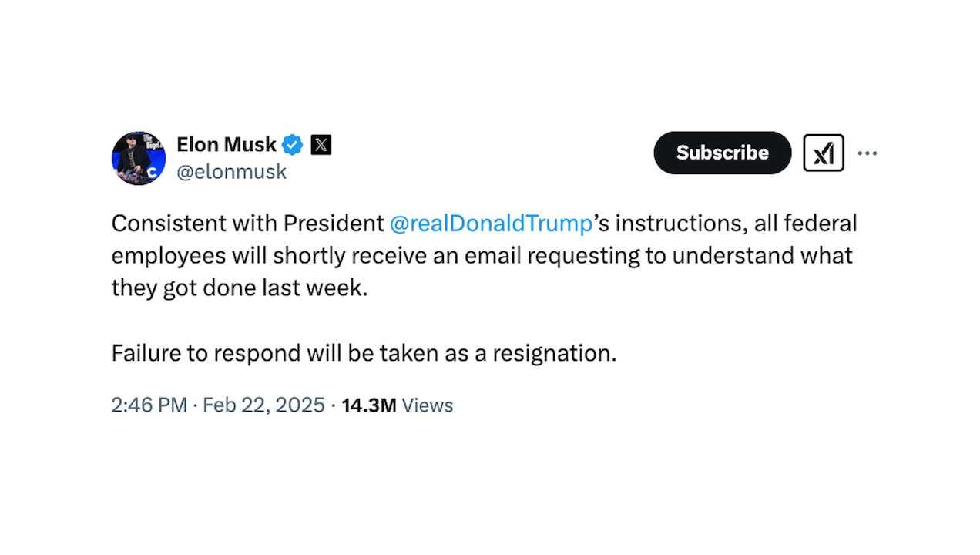Open Elon Musk's profile avatar picture

coord(139,158)
